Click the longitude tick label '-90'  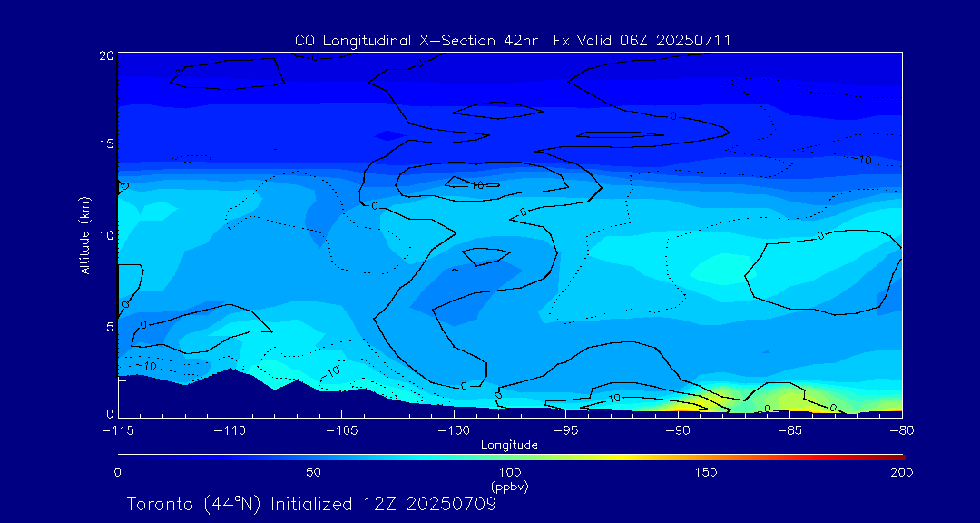point(678,431)
